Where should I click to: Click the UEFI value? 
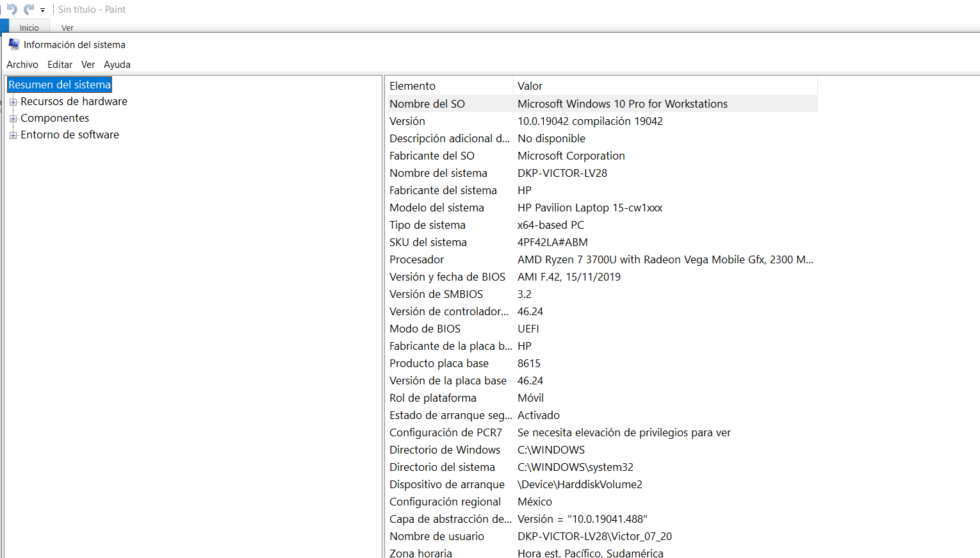[x=528, y=329]
